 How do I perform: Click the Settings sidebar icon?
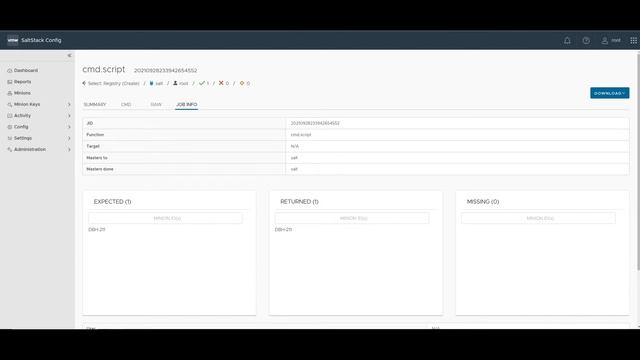click(10, 138)
